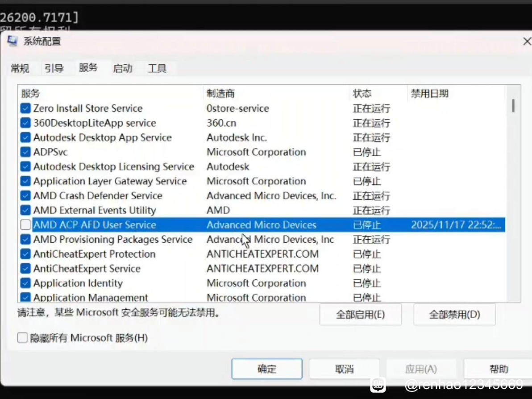
Task: Uncheck Zero Install Store Service checkbox
Action: [x=25, y=108]
